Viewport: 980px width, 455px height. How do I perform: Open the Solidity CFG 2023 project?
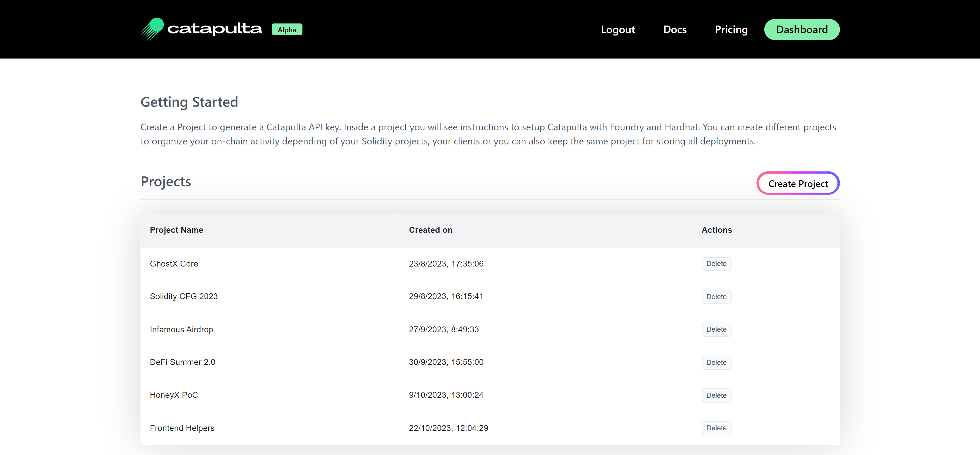click(184, 296)
